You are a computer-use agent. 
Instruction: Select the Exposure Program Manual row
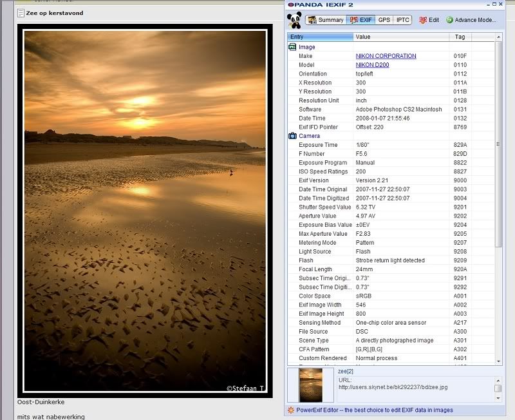pyautogui.click(x=391, y=162)
